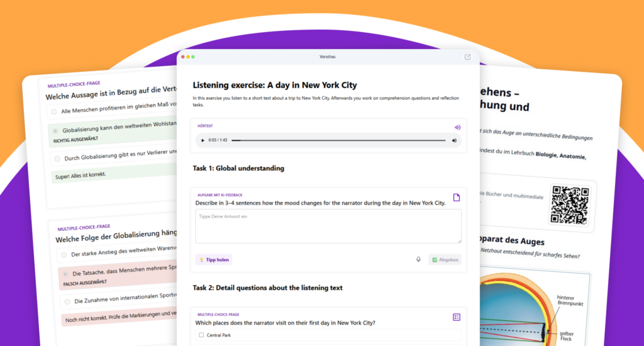
Task: Choose "Durch Globalisierung gibt es nur Verlierer" answer
Action: pos(57,159)
